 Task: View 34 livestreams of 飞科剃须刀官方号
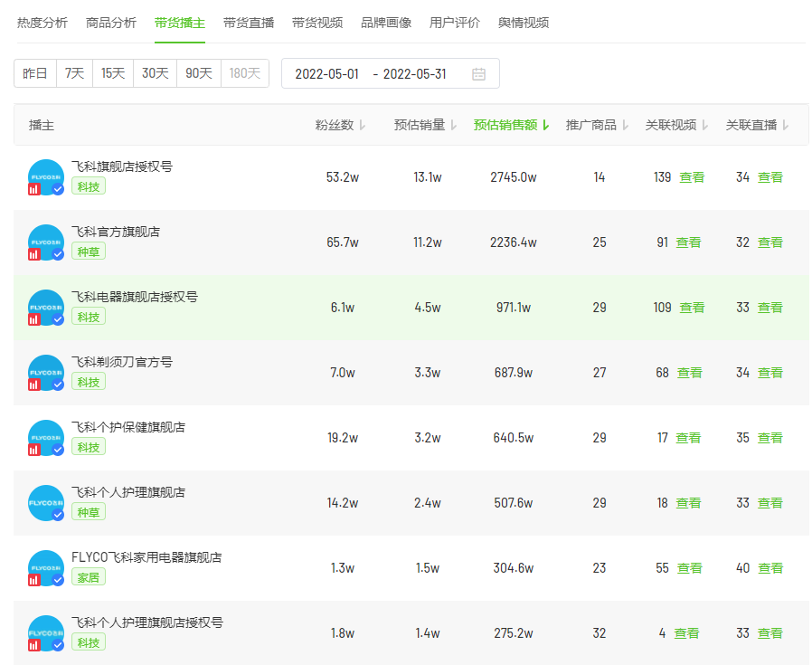point(770,373)
